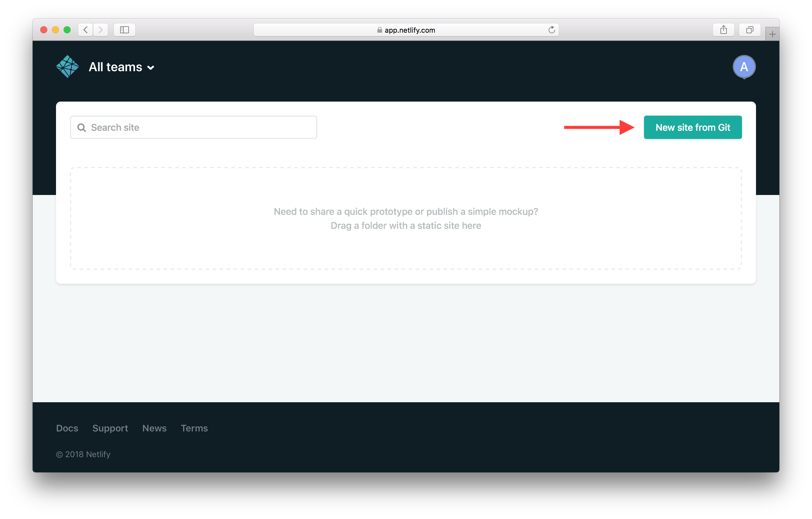Click the Netlify logo icon
Screen dimensions: 812x519
point(67,66)
